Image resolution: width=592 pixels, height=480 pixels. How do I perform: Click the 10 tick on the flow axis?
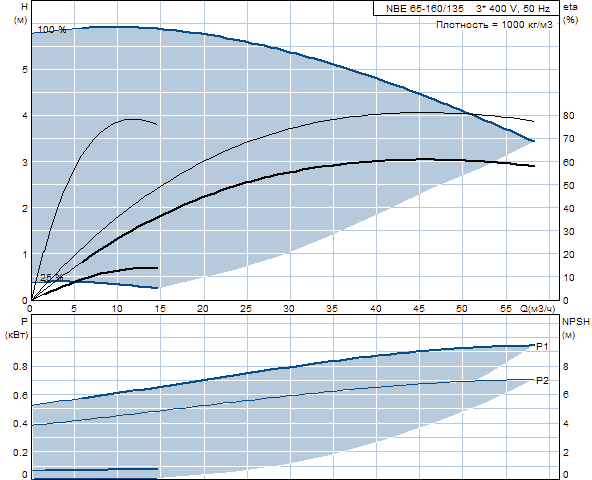tap(117, 309)
